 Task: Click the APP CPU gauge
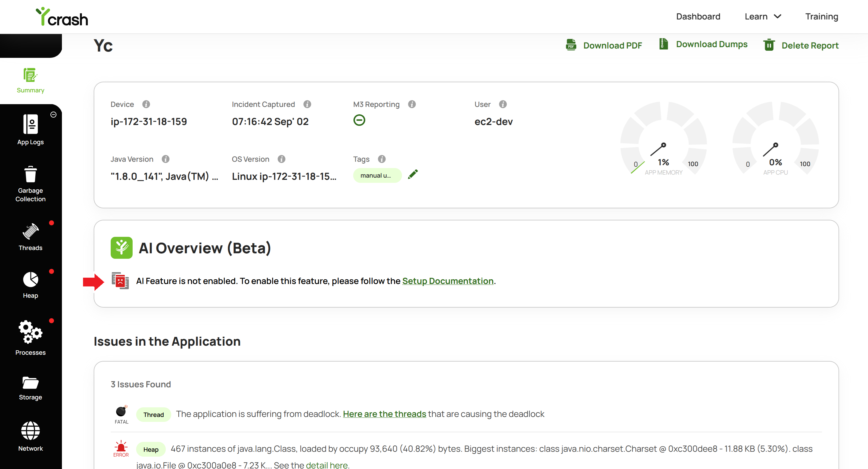(x=775, y=139)
